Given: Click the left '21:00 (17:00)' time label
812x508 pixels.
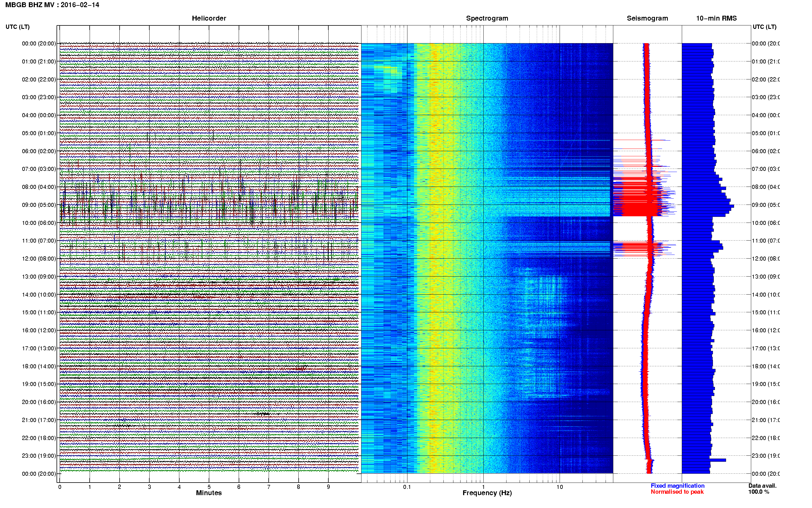Looking at the screenshot, I should (x=39, y=420).
